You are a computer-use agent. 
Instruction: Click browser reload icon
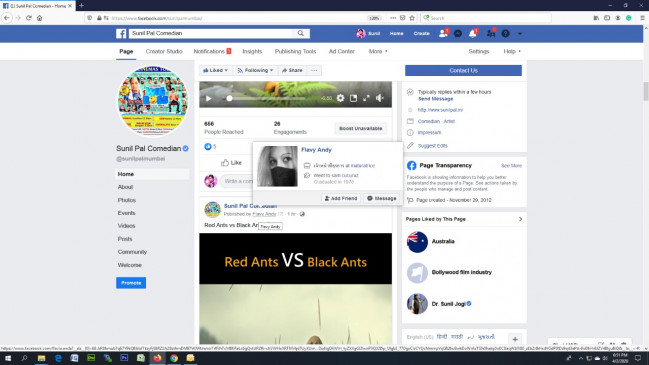[29, 18]
